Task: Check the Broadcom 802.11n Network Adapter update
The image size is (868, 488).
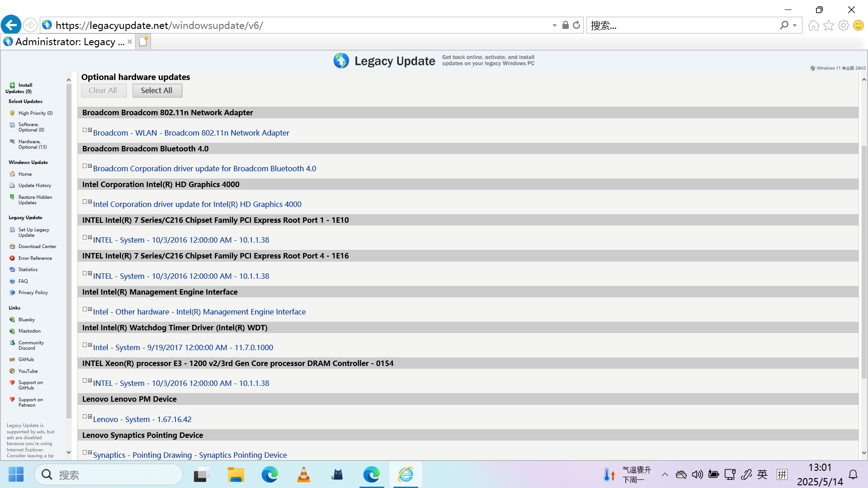Action: pyautogui.click(x=85, y=130)
